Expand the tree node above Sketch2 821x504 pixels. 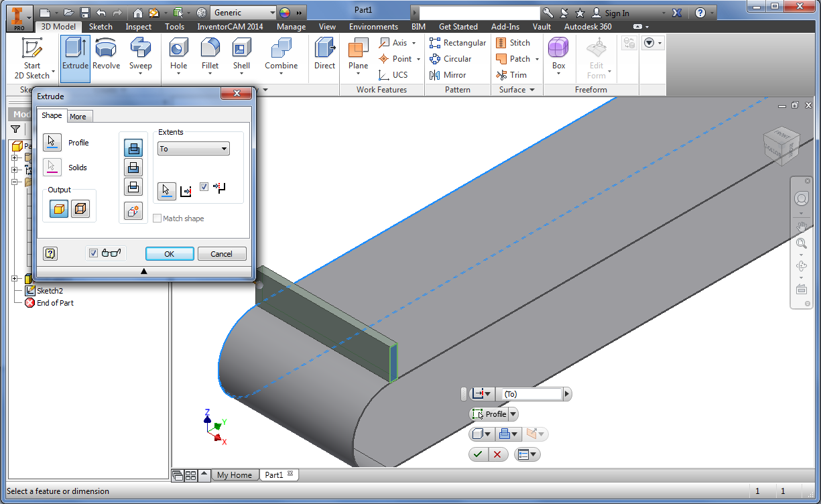pos(15,279)
